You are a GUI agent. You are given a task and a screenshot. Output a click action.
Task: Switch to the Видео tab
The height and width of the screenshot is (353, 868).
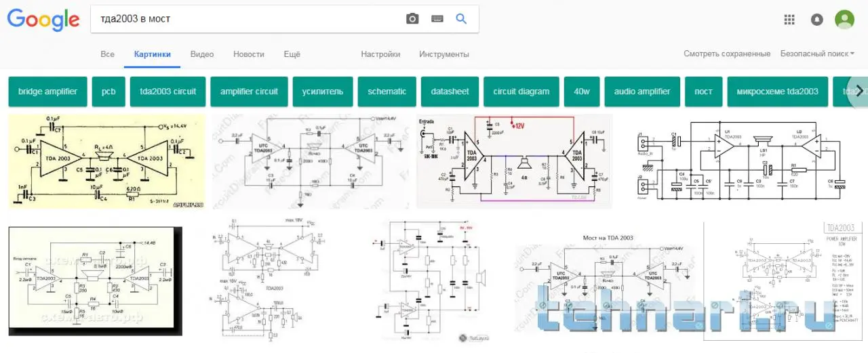pyautogui.click(x=202, y=54)
